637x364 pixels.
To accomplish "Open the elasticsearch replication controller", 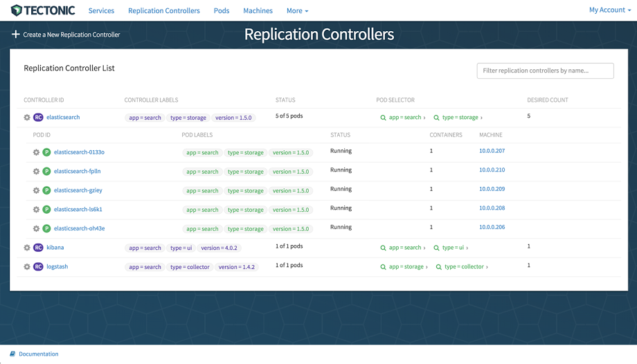I will point(63,117).
